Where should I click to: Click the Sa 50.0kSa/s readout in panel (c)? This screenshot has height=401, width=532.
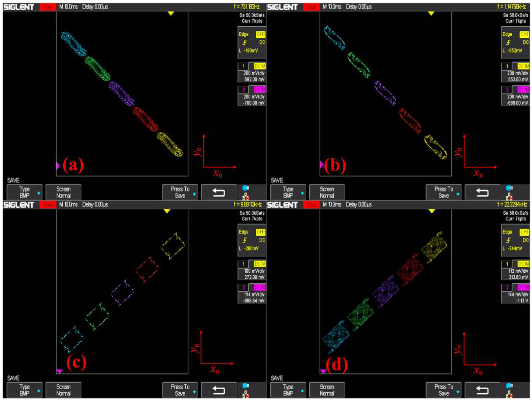click(252, 213)
